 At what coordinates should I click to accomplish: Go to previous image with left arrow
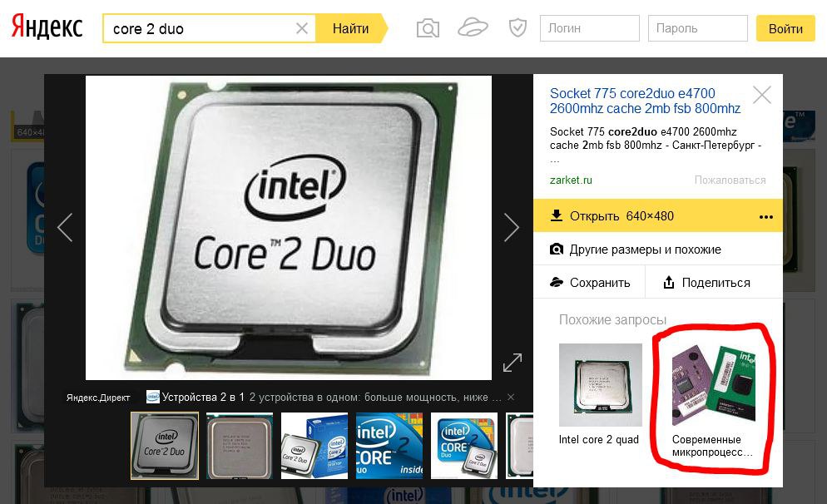(x=65, y=228)
